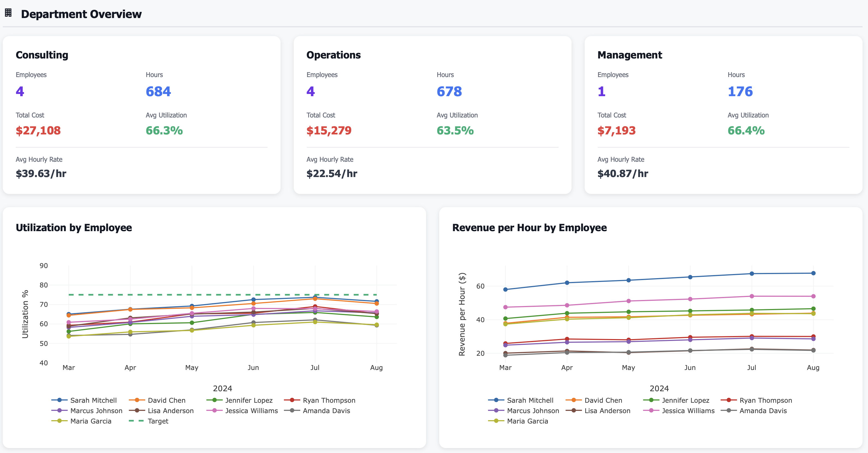Click Operations avg hourly rate $22.54/hr

pos(332,173)
